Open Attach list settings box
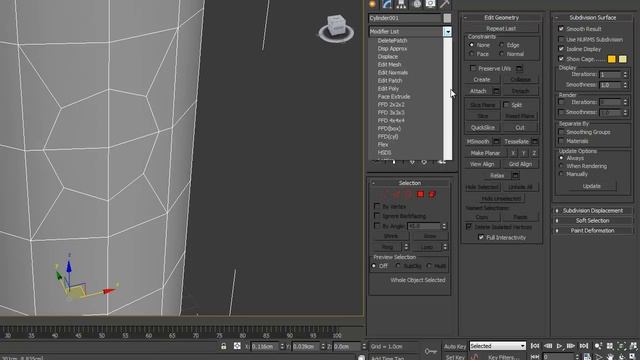The image size is (640, 360). [496, 91]
